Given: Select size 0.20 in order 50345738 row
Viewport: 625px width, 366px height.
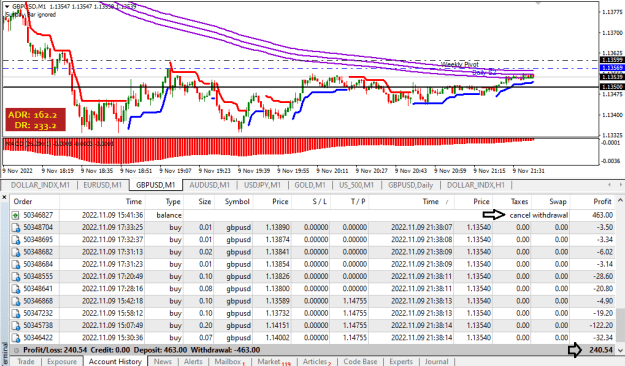Looking at the screenshot, I should click(x=205, y=325).
